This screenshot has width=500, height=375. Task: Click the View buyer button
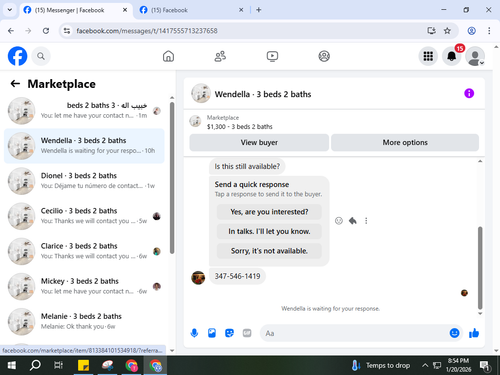tap(259, 142)
